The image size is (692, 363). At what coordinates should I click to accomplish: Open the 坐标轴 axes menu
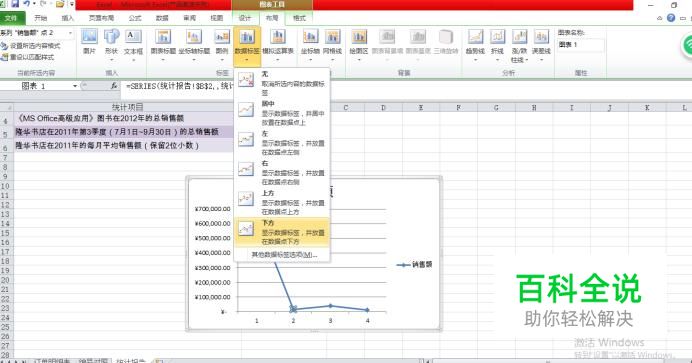(x=310, y=44)
